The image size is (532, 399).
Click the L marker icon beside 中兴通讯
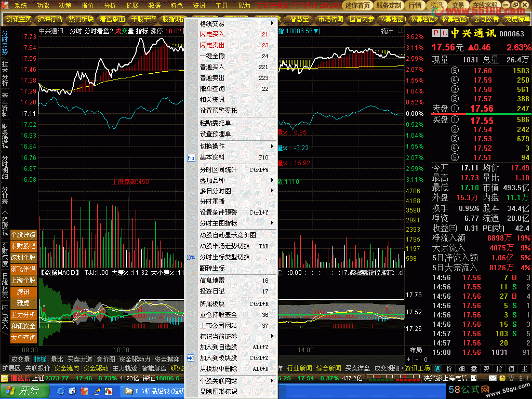point(444,33)
